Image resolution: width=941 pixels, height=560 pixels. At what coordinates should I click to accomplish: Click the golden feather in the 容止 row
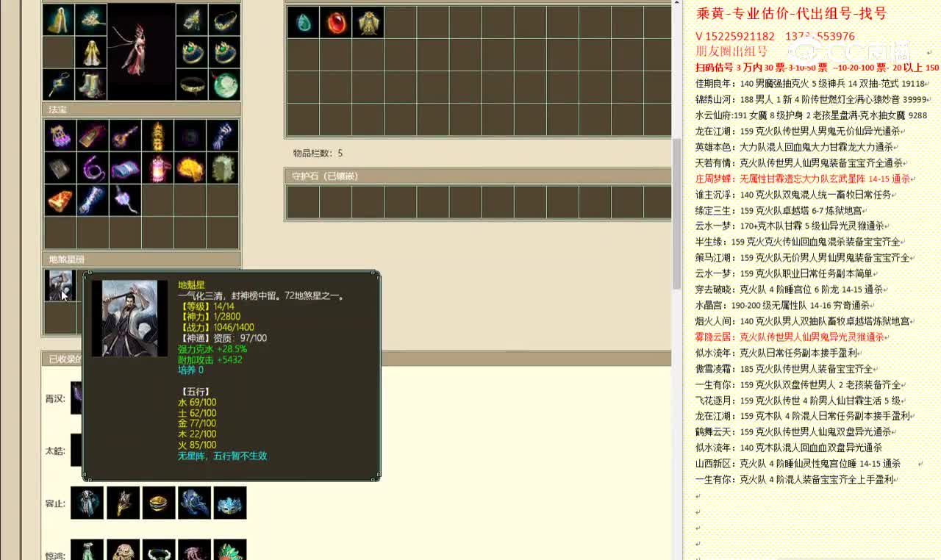point(123,503)
